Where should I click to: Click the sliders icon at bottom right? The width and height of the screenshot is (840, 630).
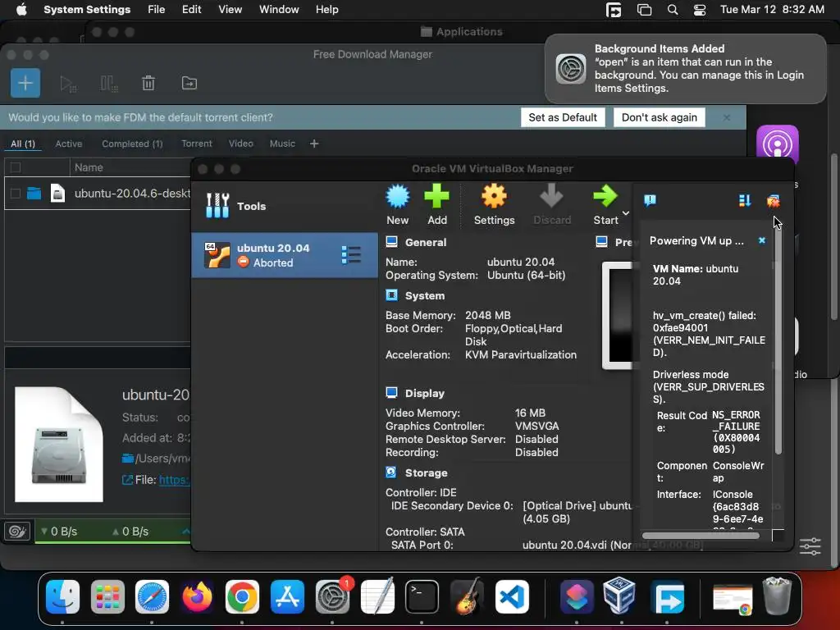click(810, 546)
